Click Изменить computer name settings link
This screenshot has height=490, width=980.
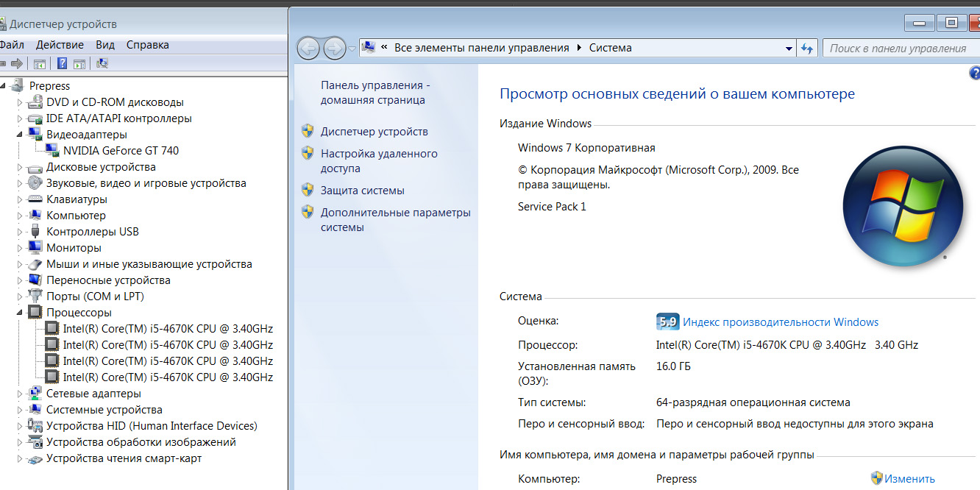tap(909, 479)
